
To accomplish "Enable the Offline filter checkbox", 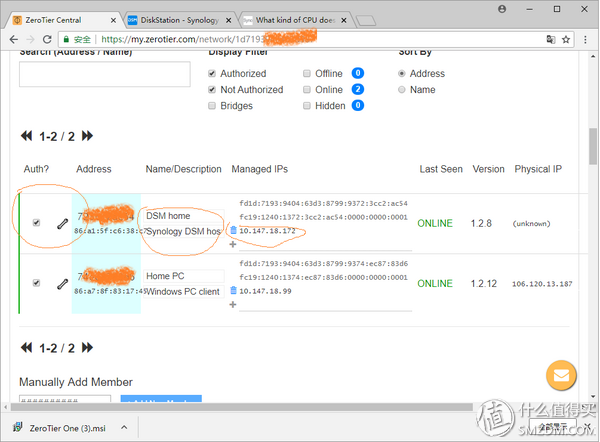I will [x=307, y=73].
